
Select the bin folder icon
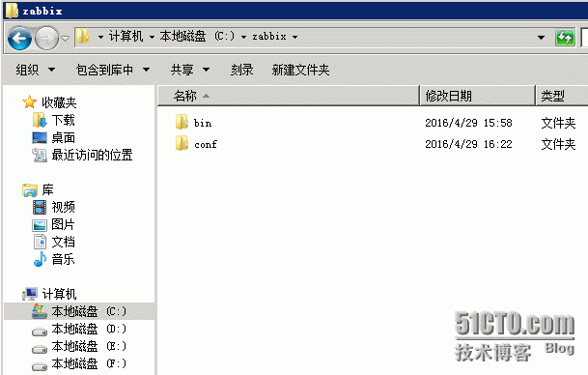[182, 122]
